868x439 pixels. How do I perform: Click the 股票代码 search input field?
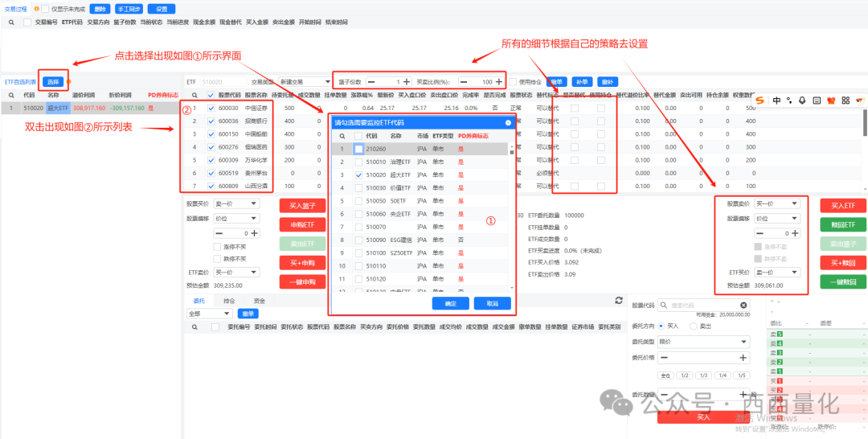click(703, 305)
